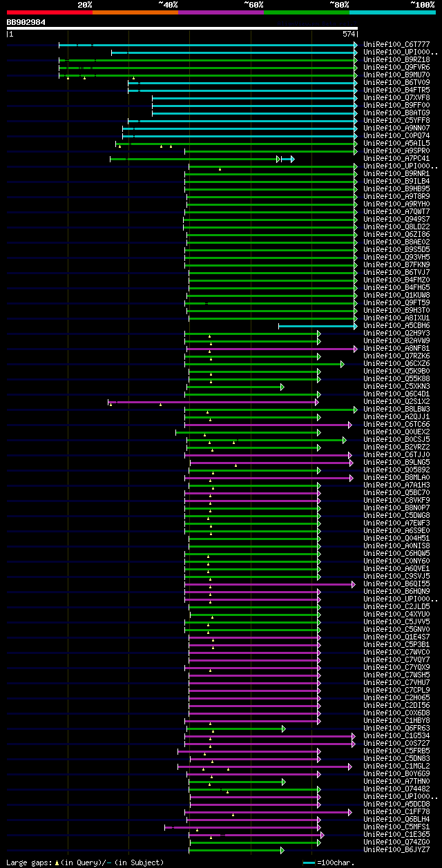Open entry UniRef100_A8NF81
Screen dimensions: 442x868
[x=396, y=348]
